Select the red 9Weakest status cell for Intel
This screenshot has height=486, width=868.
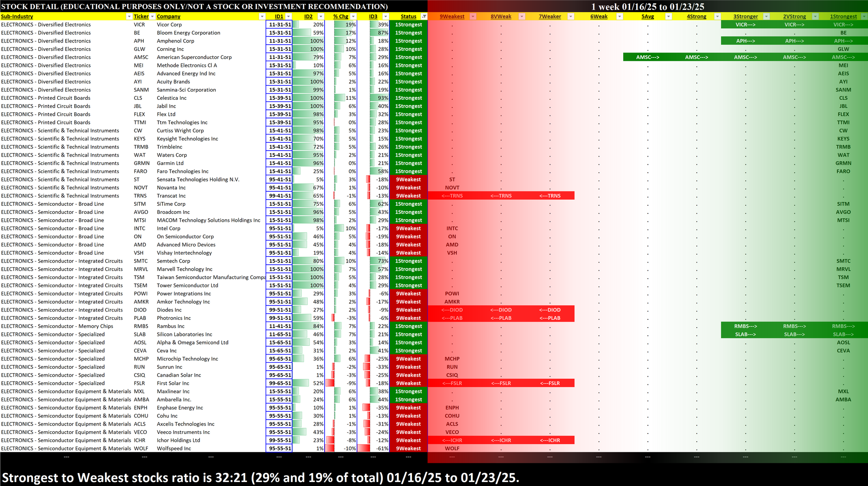tap(408, 228)
